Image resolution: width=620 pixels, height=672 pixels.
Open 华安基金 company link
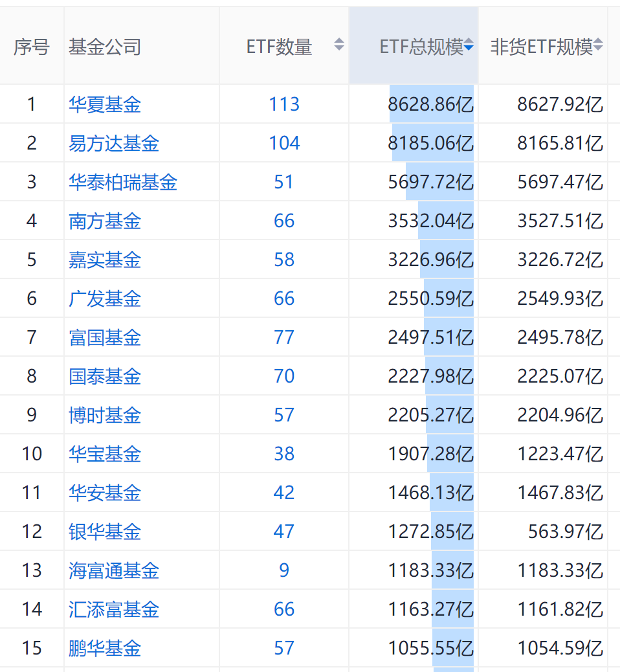point(105,493)
